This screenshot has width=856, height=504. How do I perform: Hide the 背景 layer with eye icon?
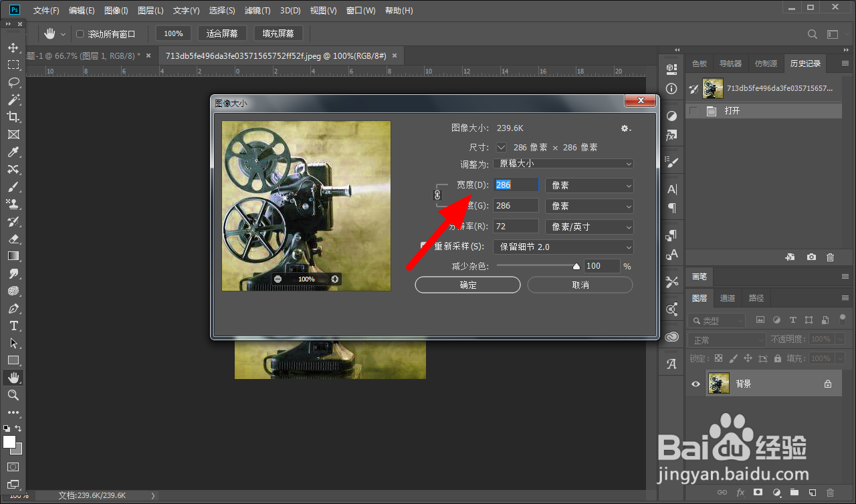click(695, 384)
